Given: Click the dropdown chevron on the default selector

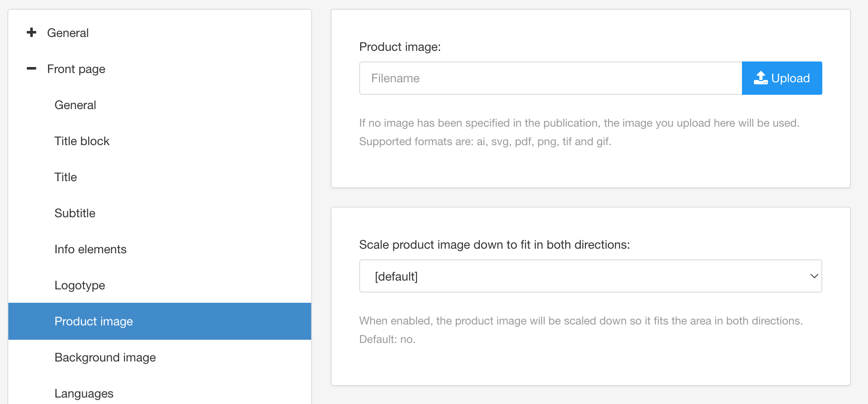Looking at the screenshot, I should coord(813,276).
